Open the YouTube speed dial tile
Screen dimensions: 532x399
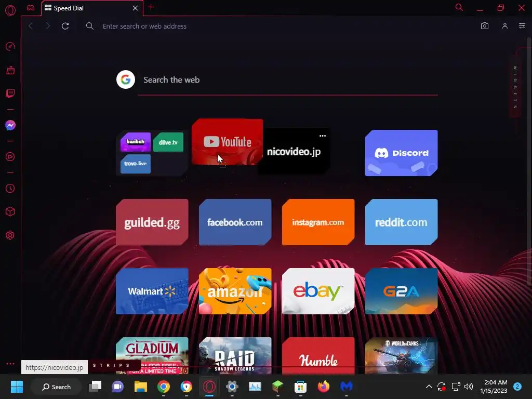(x=228, y=141)
